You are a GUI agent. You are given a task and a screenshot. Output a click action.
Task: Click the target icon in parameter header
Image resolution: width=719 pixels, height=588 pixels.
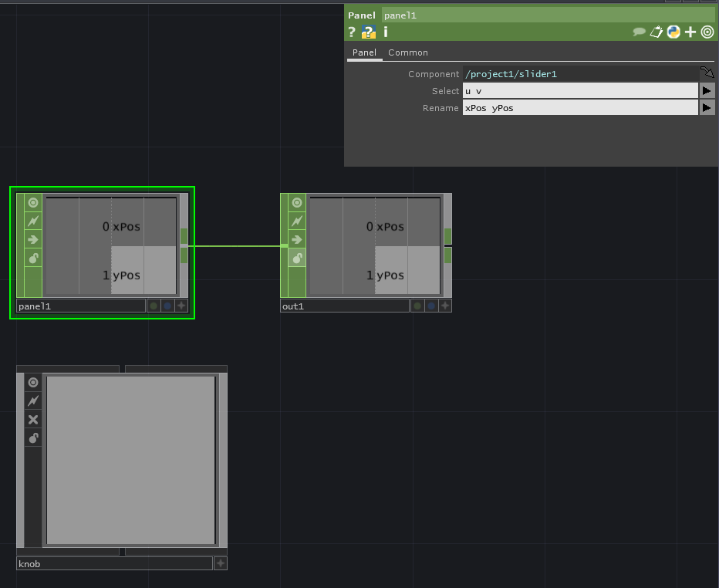tap(707, 32)
